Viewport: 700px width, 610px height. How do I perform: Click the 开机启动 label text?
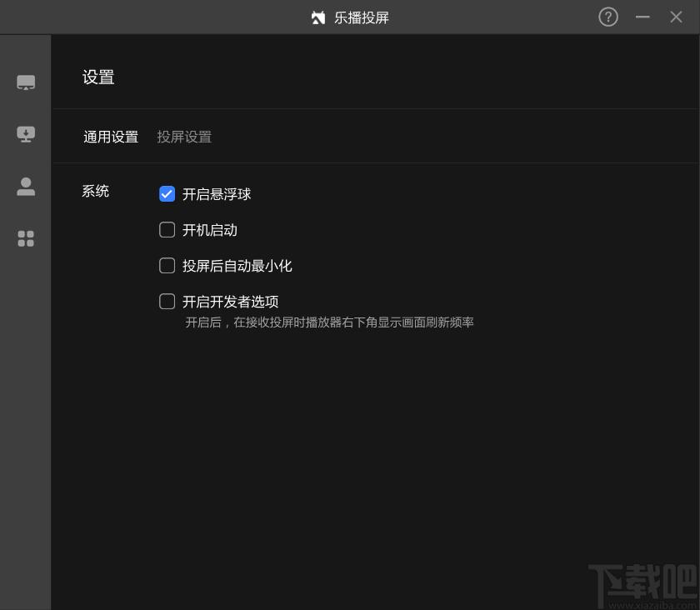(210, 230)
